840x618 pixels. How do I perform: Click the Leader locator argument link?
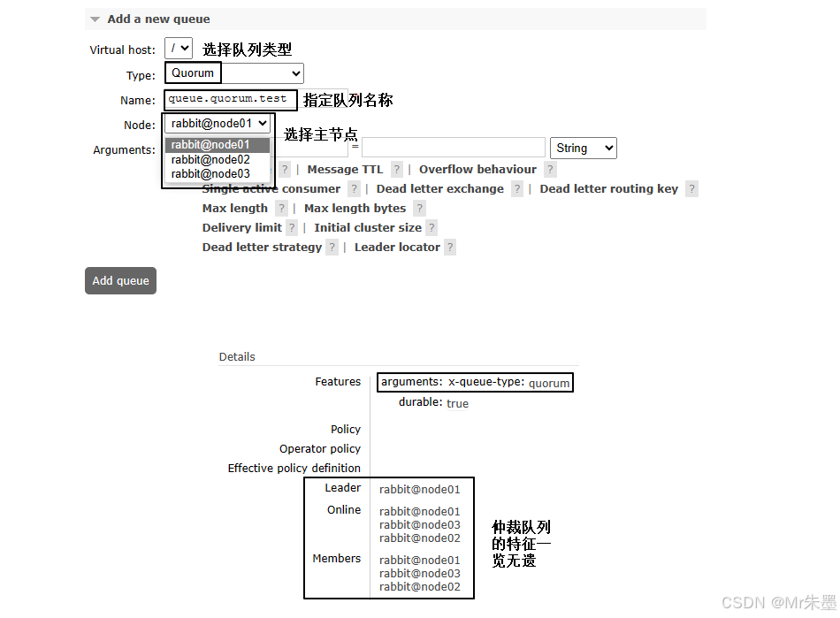tap(397, 248)
